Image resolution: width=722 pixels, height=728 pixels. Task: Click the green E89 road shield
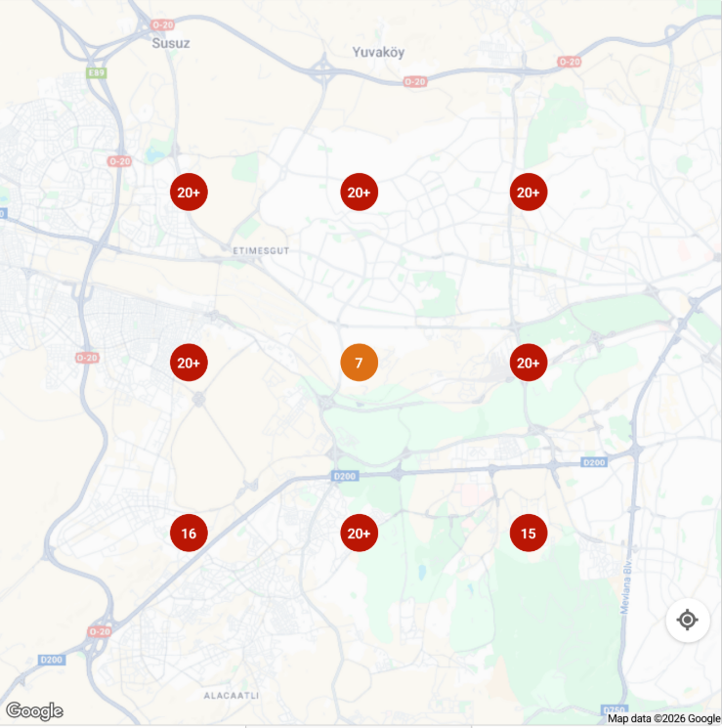click(x=97, y=73)
